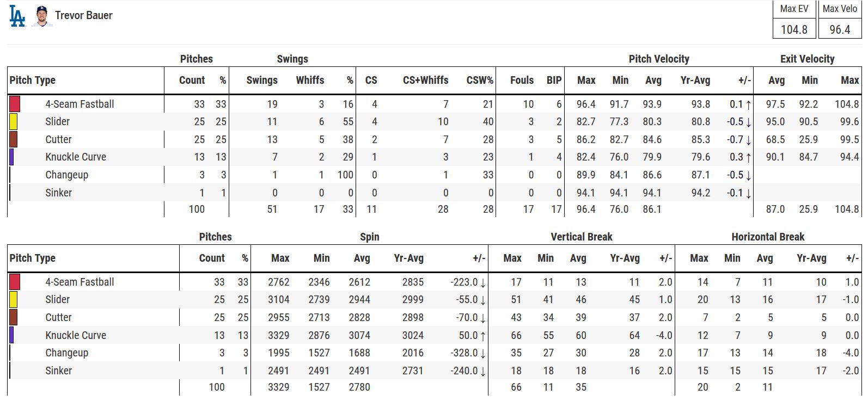The image size is (868, 401).
Task: Click the Pitch Type header in bottom table
Action: (33, 258)
